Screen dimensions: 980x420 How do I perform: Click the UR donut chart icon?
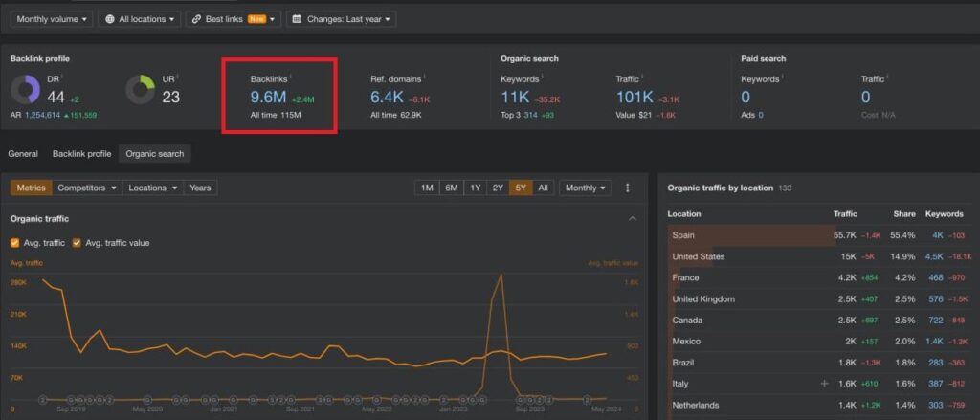[141, 91]
